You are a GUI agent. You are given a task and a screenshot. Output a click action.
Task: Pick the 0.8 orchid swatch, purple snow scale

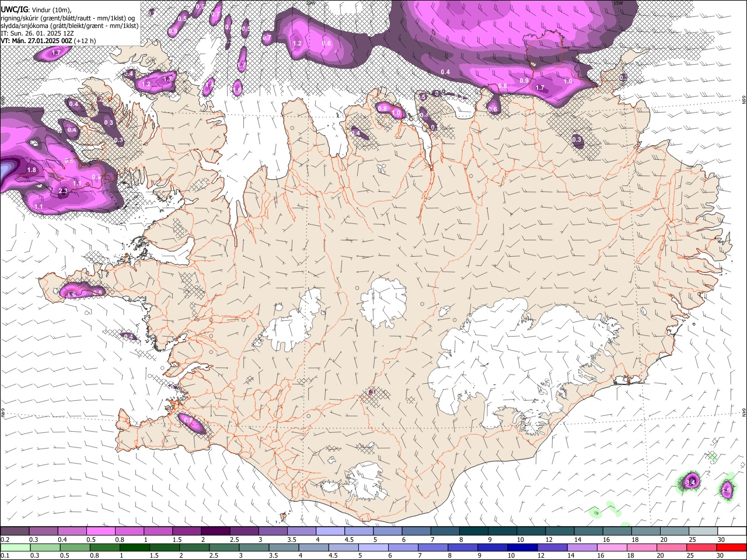click(x=129, y=531)
